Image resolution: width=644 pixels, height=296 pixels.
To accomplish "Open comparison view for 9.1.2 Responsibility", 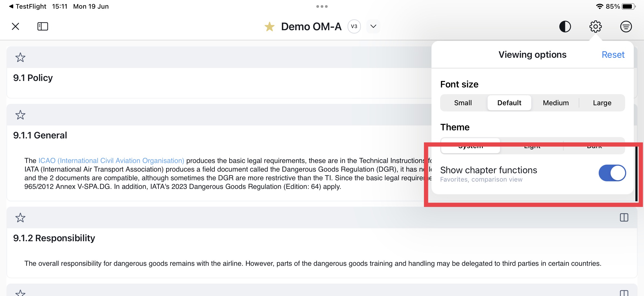I will click(624, 217).
